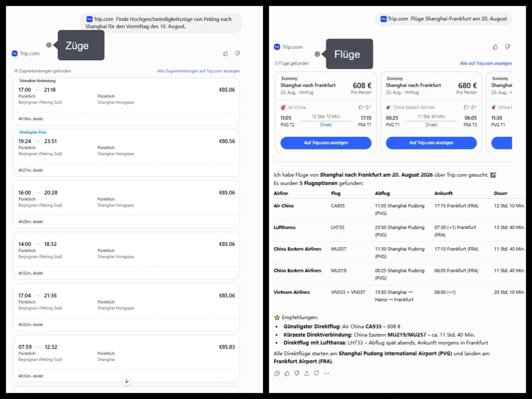This screenshot has height=399, width=532.
Task: Click thumbs-up beside Trip.com header in flights panel
Action: click(495, 47)
